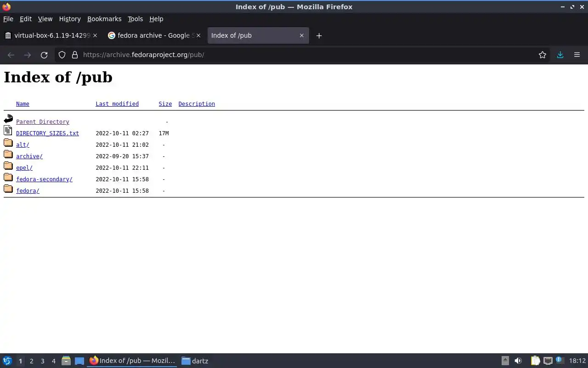Open the dartz folder window from taskbar
The image size is (588, 368).
(195, 361)
